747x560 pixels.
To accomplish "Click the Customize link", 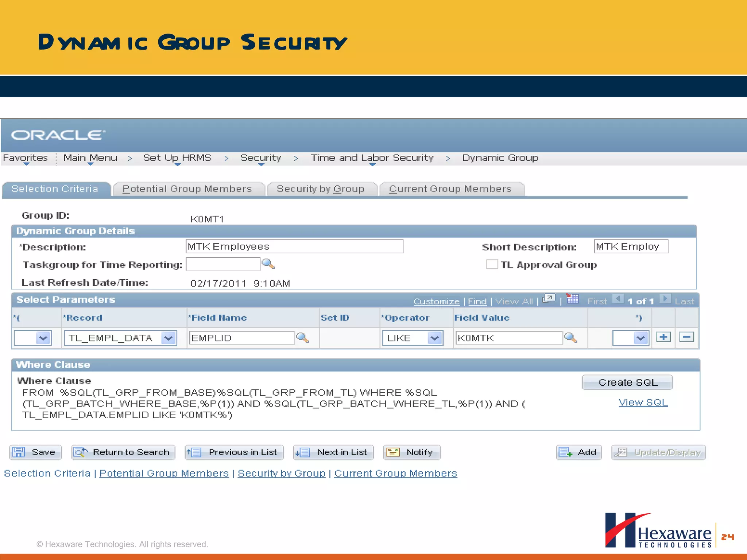I will click(x=436, y=302).
